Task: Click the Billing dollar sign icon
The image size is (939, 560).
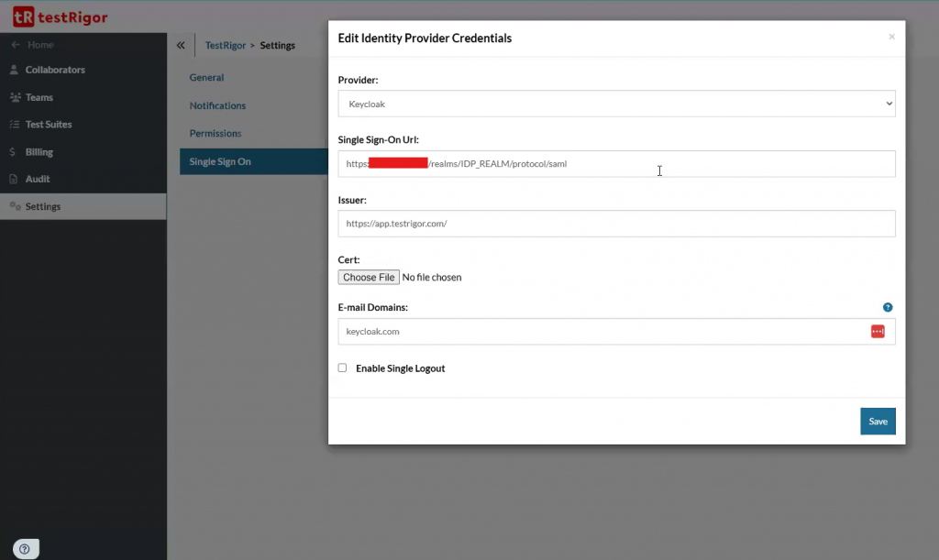Action: [13, 152]
